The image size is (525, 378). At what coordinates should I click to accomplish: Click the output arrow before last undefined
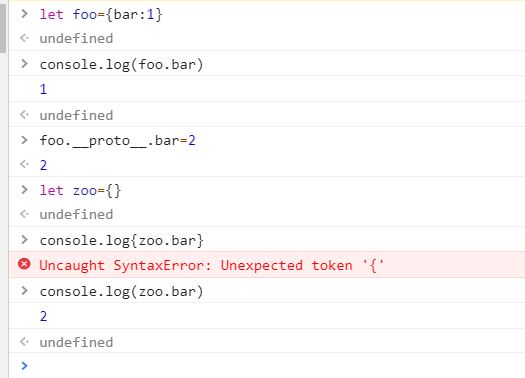24,342
